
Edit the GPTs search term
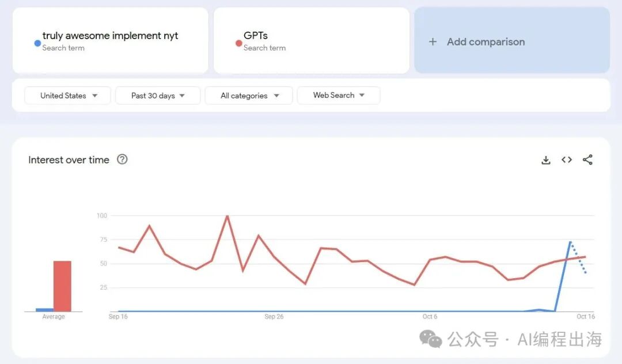pos(256,36)
